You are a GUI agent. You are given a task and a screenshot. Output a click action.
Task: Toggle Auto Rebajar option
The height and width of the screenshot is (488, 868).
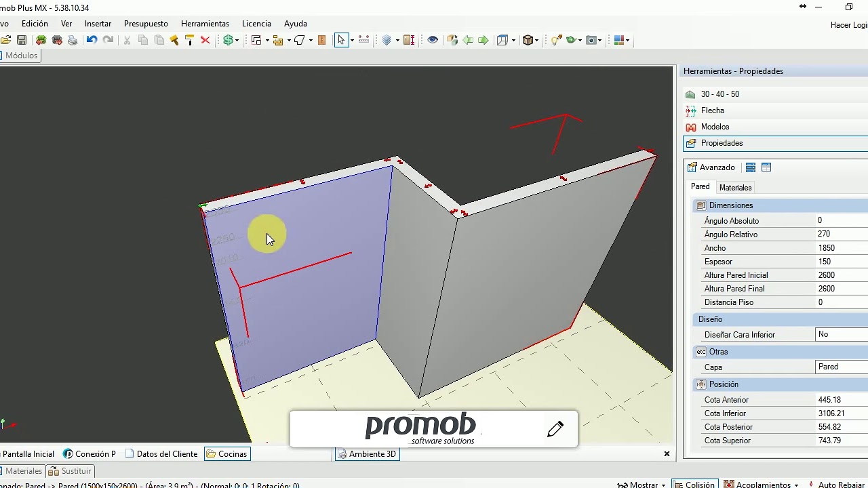click(837, 485)
